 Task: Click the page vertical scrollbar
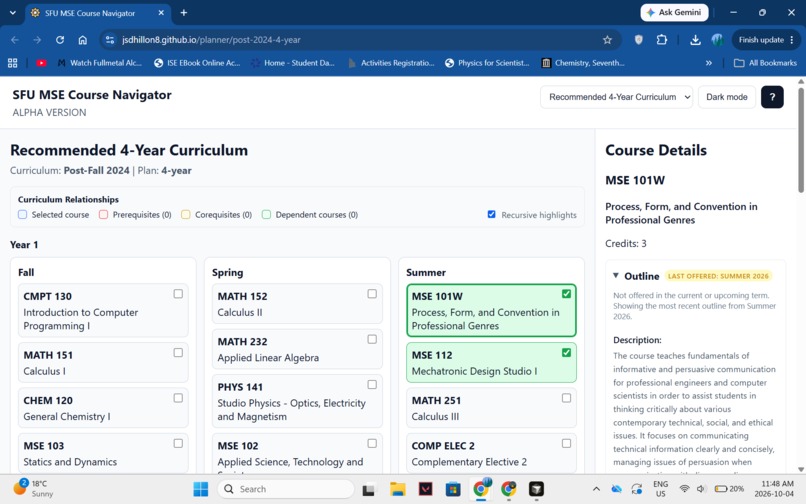pyautogui.click(x=800, y=139)
